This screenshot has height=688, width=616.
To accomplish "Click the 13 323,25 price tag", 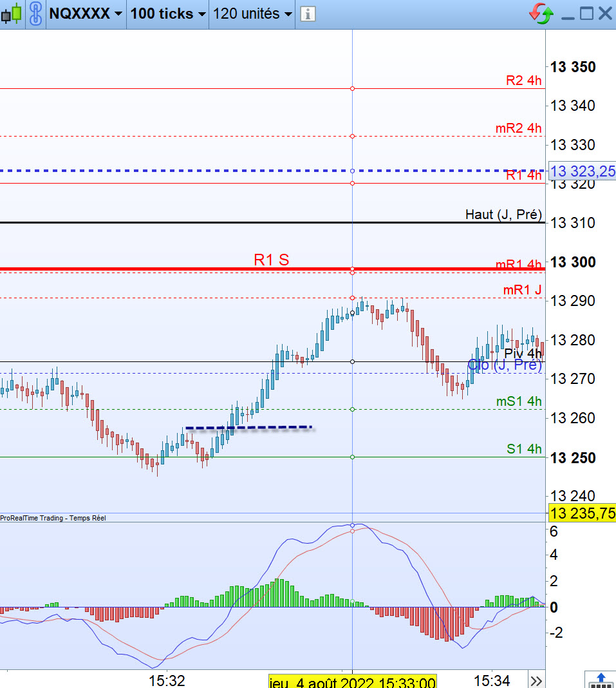I will [x=583, y=171].
